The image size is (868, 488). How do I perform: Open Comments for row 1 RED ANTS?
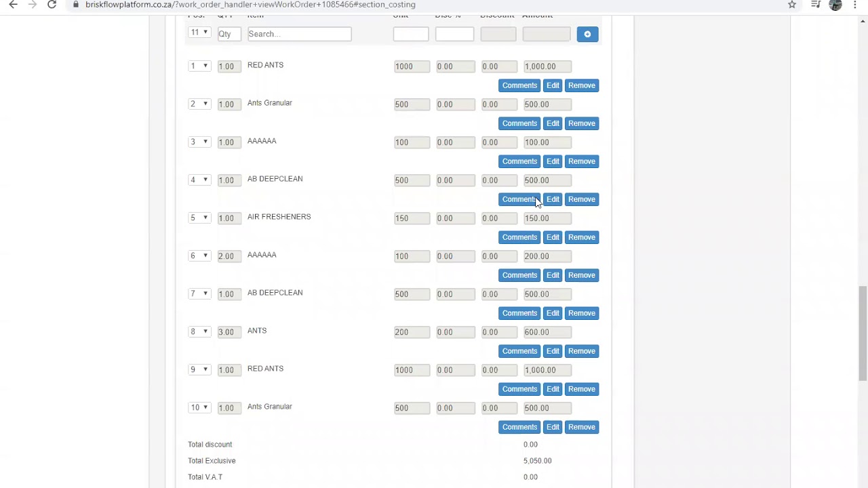(519, 85)
